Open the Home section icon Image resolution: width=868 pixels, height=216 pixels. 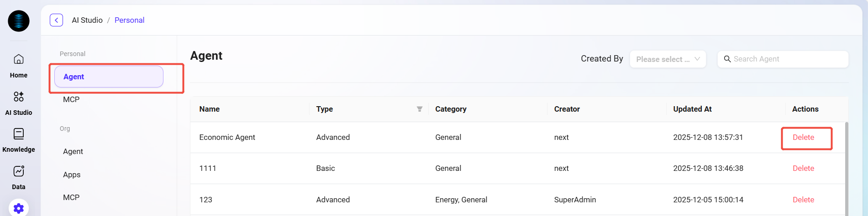point(19,59)
